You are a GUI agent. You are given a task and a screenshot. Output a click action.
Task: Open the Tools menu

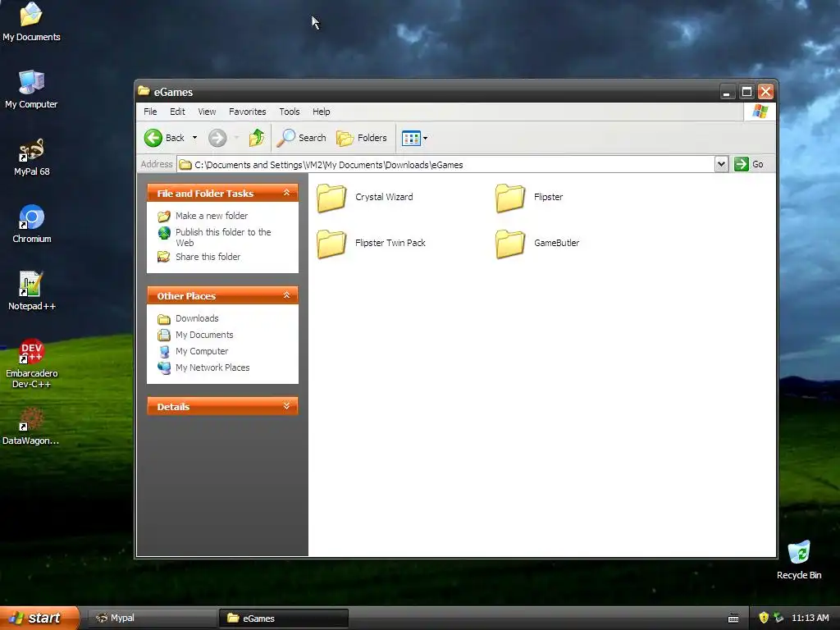(x=290, y=112)
